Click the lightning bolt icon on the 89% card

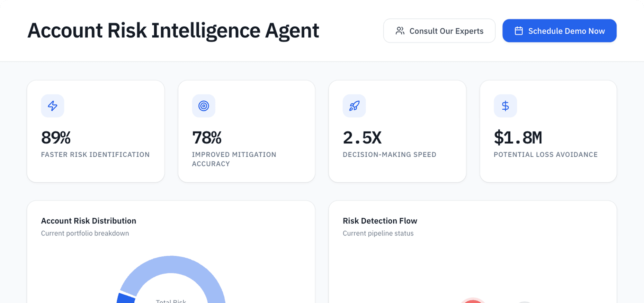(x=52, y=106)
